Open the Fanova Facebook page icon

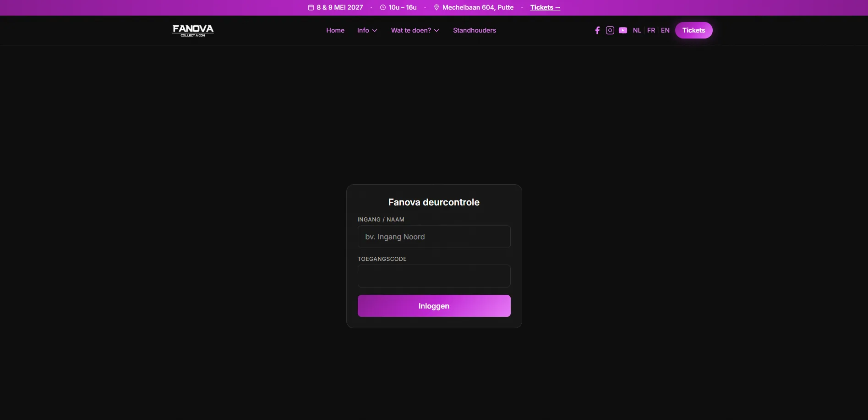pyautogui.click(x=597, y=30)
